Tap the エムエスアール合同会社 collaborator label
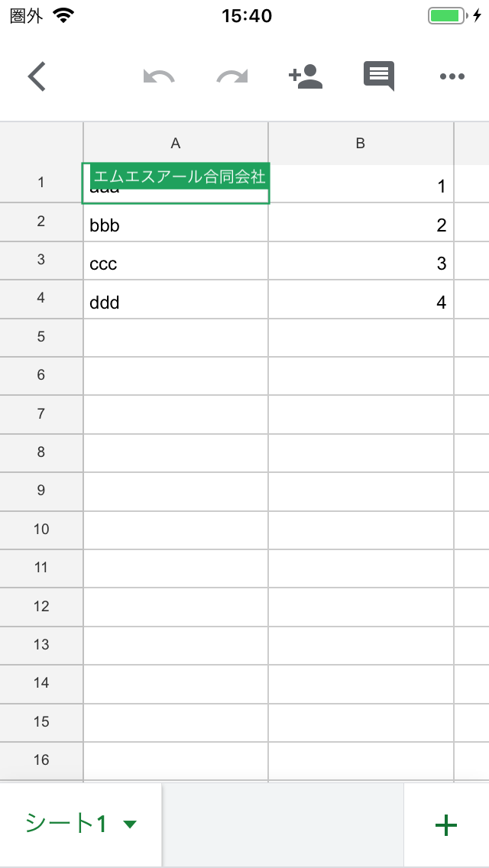The image size is (489, 868). click(x=179, y=177)
